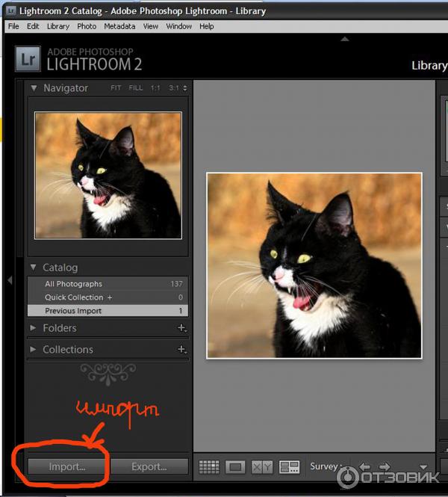
Task: Switch to Grid view in toolbar
Action: pyautogui.click(x=209, y=467)
